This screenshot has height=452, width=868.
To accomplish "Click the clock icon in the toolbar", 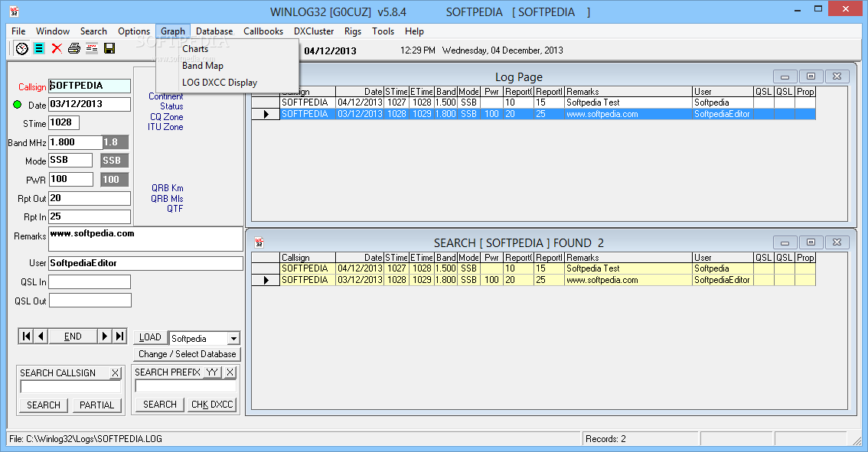I will click(21, 49).
